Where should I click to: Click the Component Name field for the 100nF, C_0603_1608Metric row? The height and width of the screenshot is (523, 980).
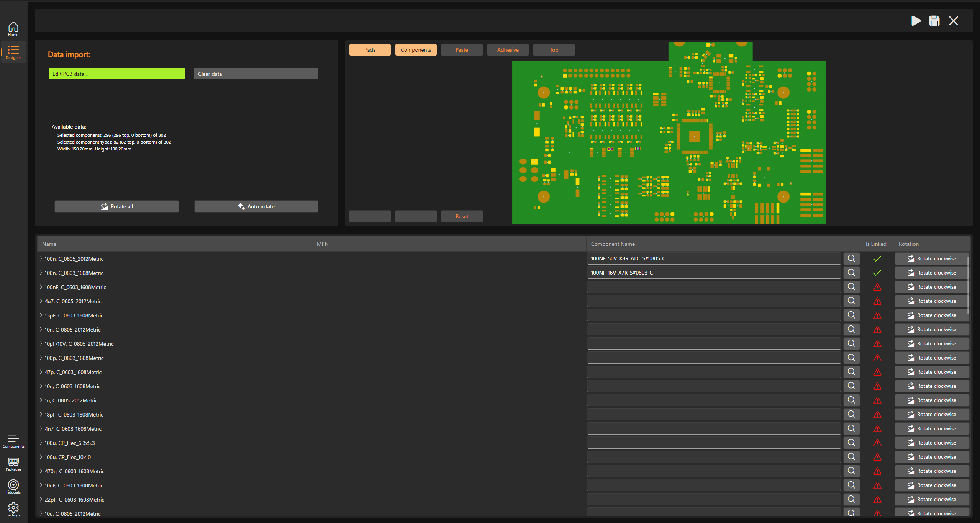pyautogui.click(x=713, y=287)
